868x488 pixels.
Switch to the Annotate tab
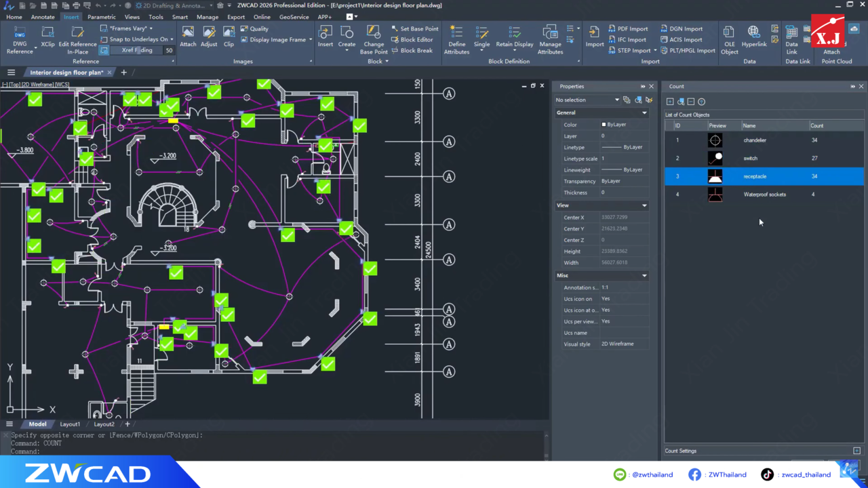(43, 17)
